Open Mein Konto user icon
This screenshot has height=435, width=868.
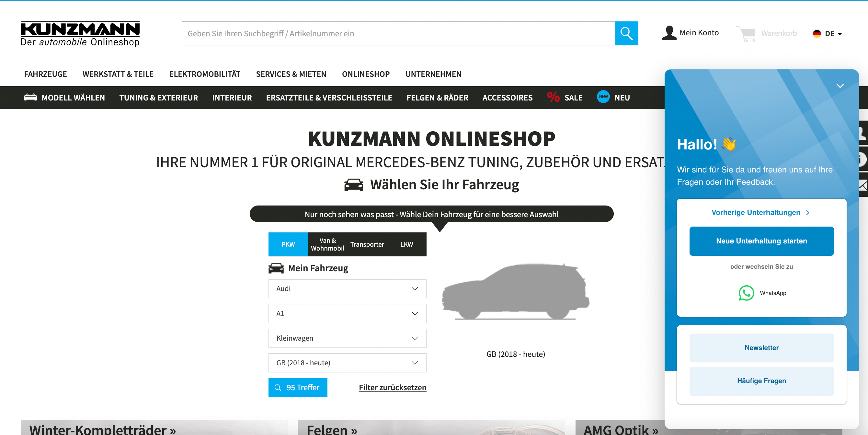[669, 33]
